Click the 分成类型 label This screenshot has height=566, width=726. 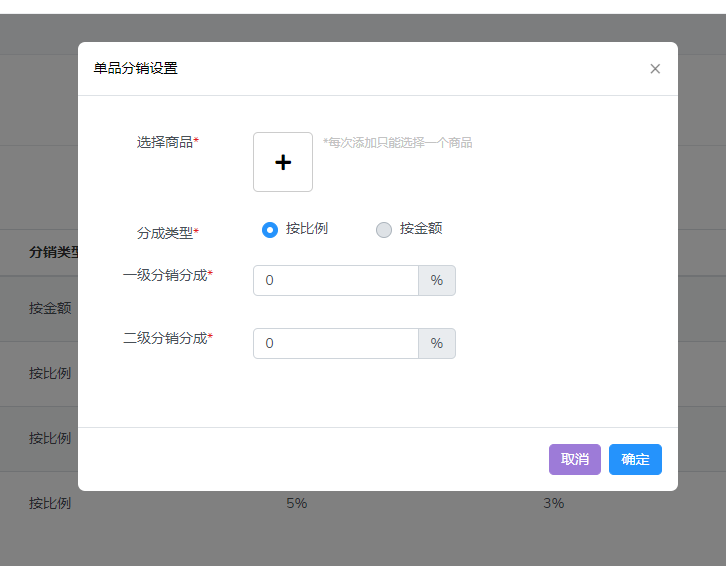tap(167, 233)
